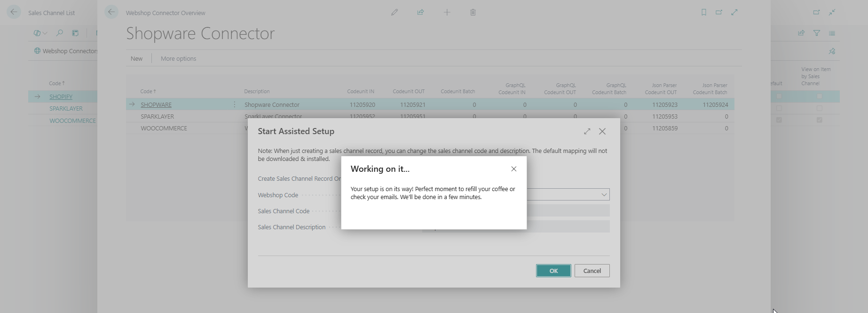
Task: Open row options menu for SHOPWARE
Action: click(235, 104)
